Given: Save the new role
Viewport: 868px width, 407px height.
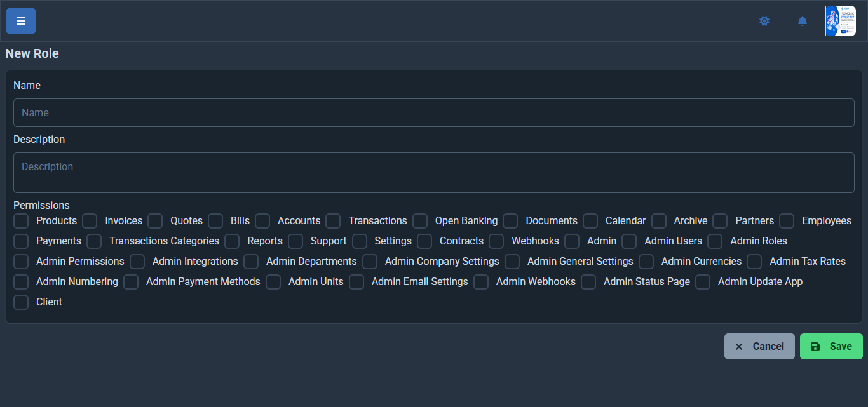Looking at the screenshot, I should (831, 347).
